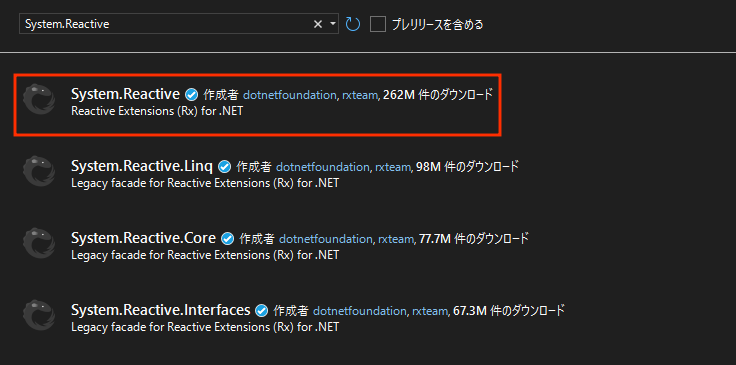The image size is (736, 365).
Task: Select the System.Reactive.Linq package
Action: pyautogui.click(x=258, y=174)
